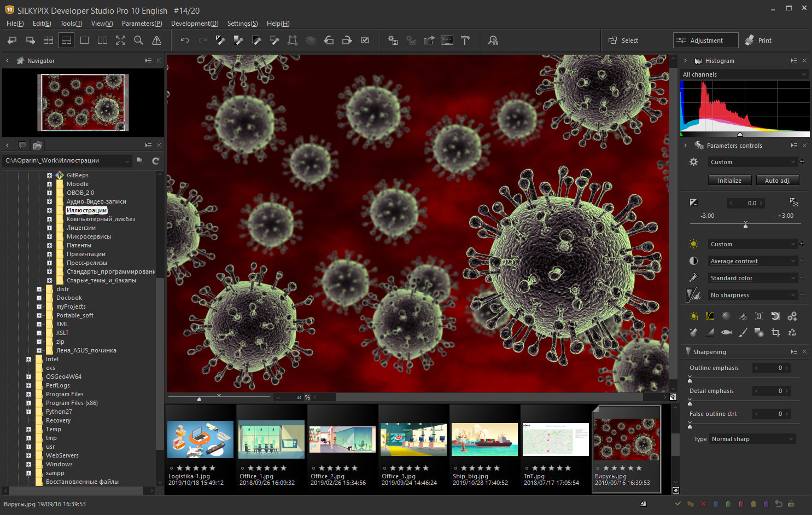Screen dimensions: 812x515
Task: Expand the Program Files (x86) tree node
Action: click(28, 403)
